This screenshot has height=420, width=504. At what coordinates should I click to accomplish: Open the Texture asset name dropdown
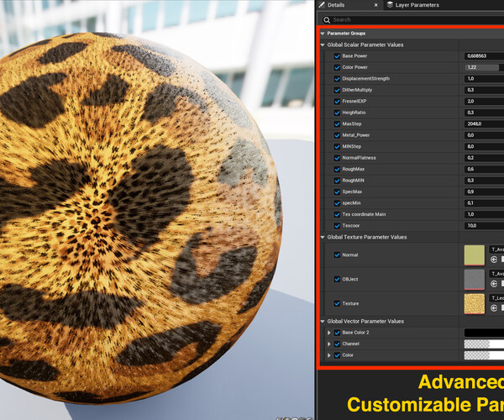pos(496,298)
